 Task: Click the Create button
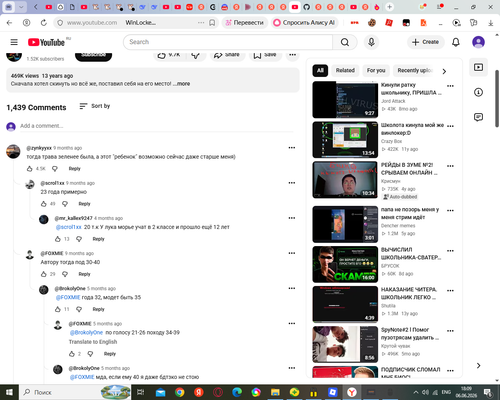click(426, 42)
